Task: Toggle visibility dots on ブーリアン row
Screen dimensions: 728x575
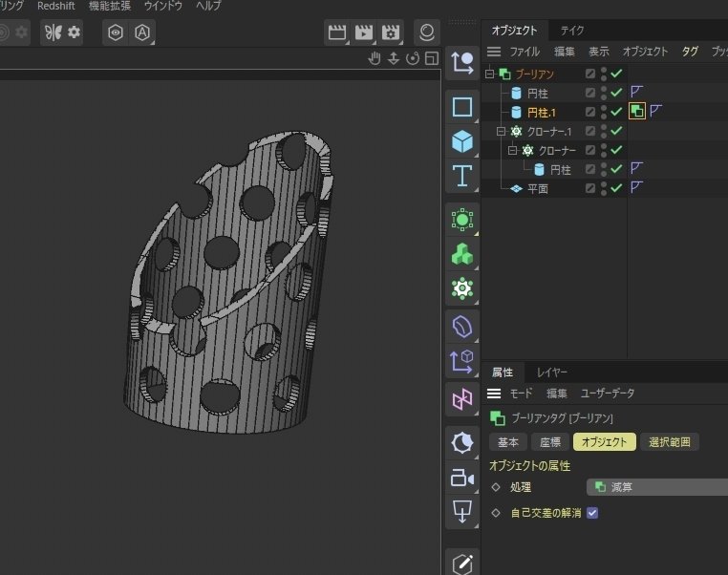Action: [604, 74]
